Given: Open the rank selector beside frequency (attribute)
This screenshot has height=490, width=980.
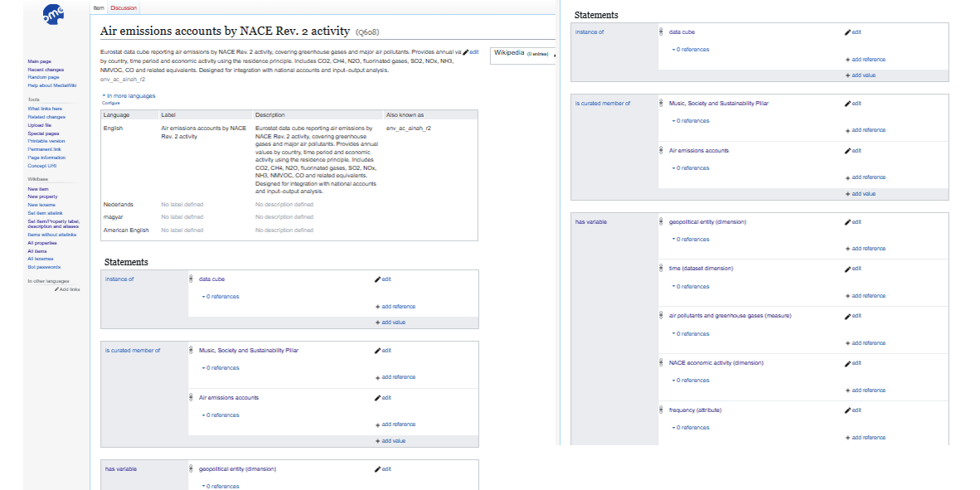Looking at the screenshot, I should (661, 410).
